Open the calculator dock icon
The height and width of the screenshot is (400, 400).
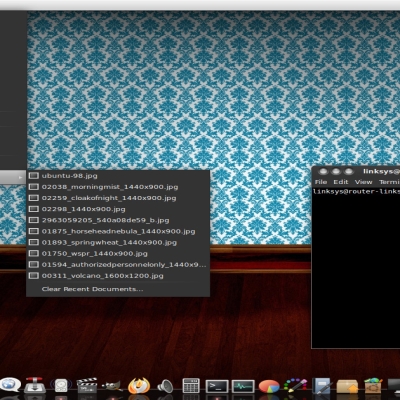[191, 386]
